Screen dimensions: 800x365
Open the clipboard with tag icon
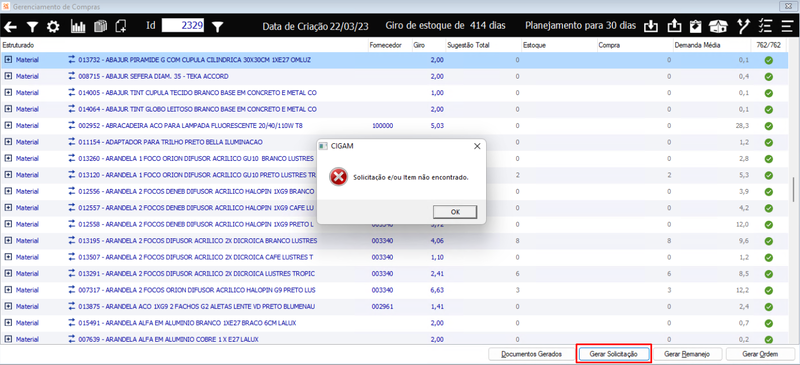(695, 27)
